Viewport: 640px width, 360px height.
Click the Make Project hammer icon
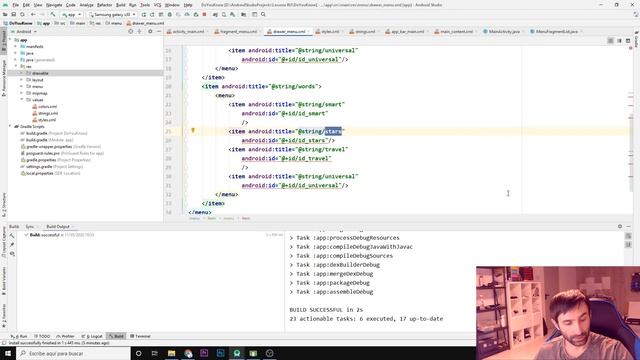pyautogui.click(x=53, y=14)
